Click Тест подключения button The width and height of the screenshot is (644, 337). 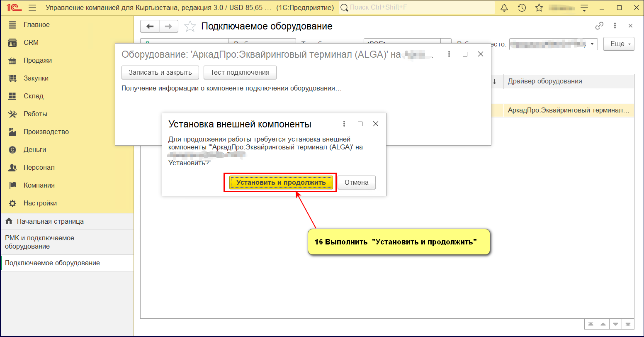click(240, 73)
